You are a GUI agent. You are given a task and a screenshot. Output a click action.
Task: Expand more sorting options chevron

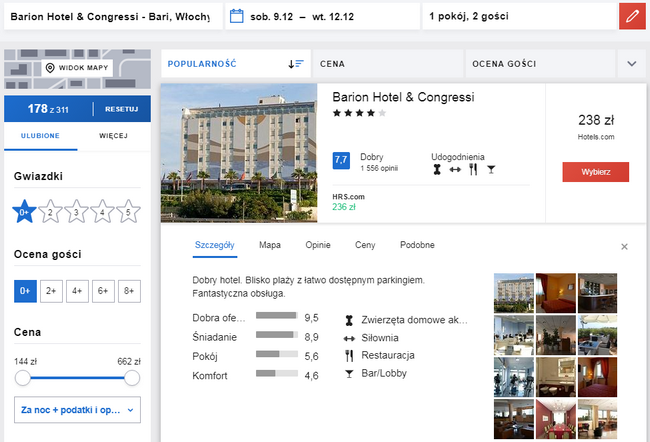(x=632, y=64)
